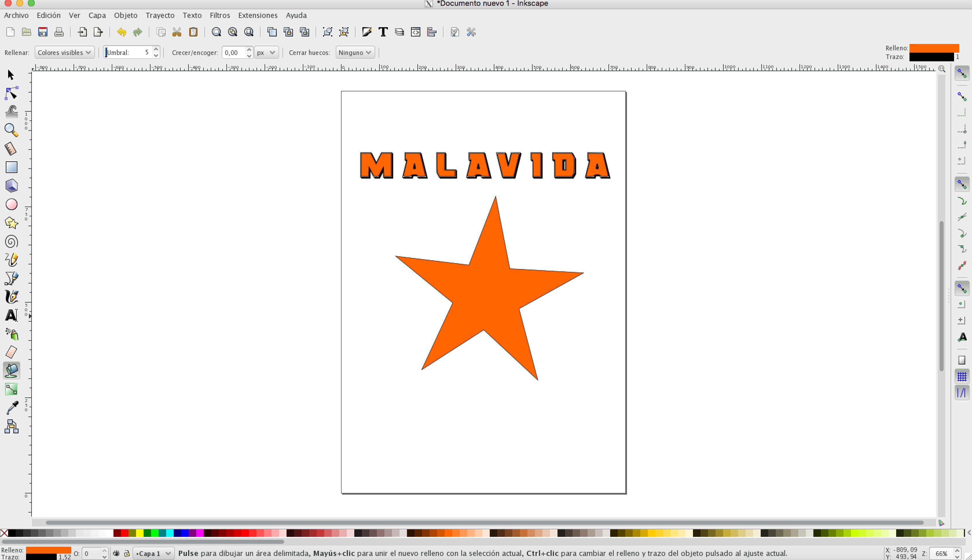Select the Spiral tool
This screenshot has width=972, height=560.
[12, 241]
